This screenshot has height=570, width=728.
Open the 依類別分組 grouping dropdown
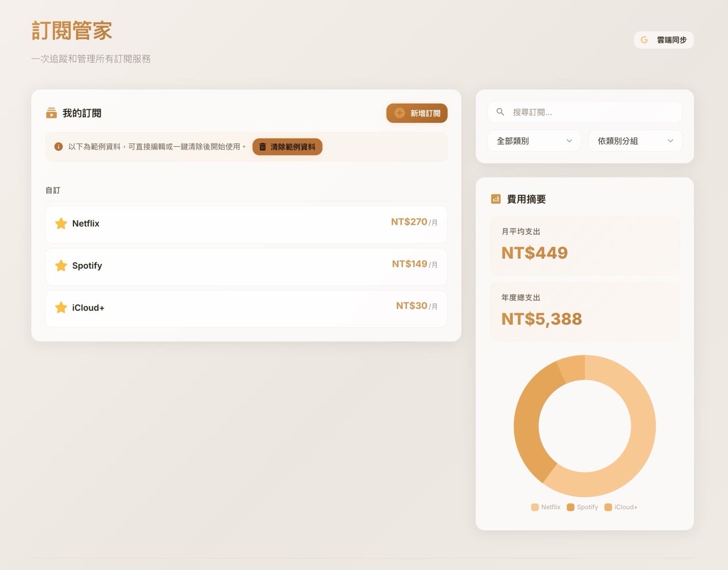pyautogui.click(x=635, y=141)
